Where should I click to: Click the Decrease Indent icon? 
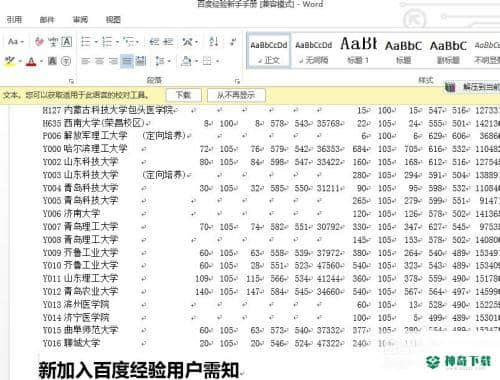[154, 42]
